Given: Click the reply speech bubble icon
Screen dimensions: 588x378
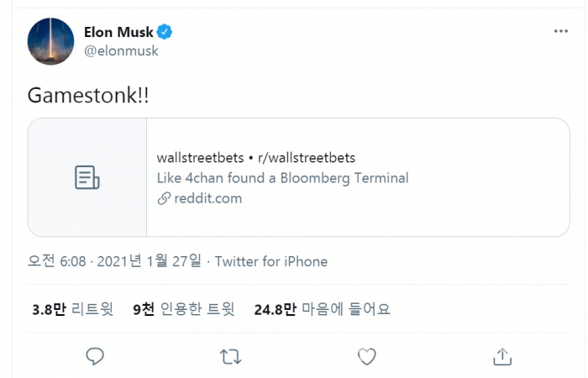Looking at the screenshot, I should [x=95, y=356].
